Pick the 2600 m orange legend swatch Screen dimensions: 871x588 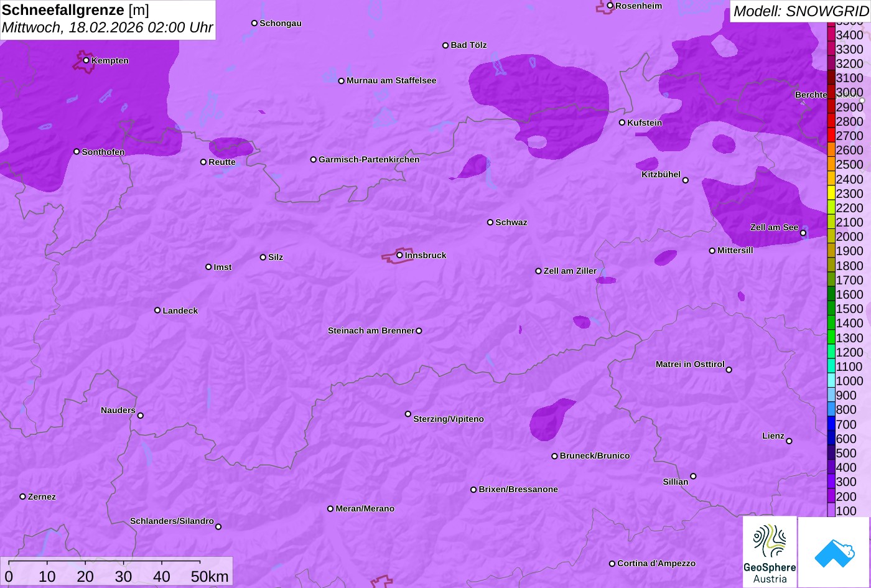(x=831, y=150)
